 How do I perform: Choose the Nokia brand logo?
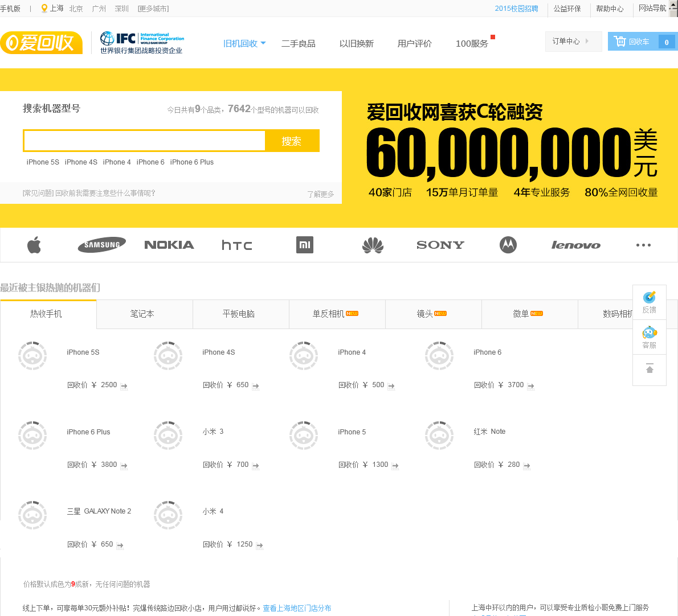[x=169, y=245]
